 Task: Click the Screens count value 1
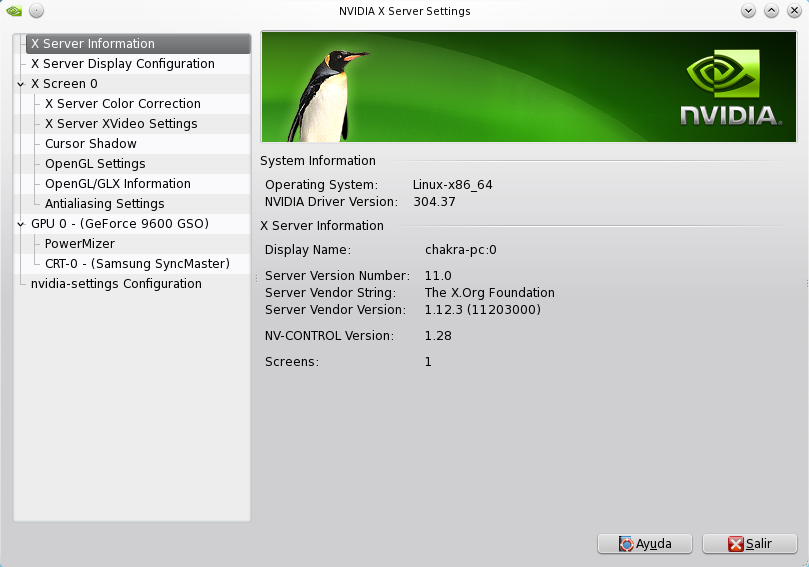(x=428, y=362)
